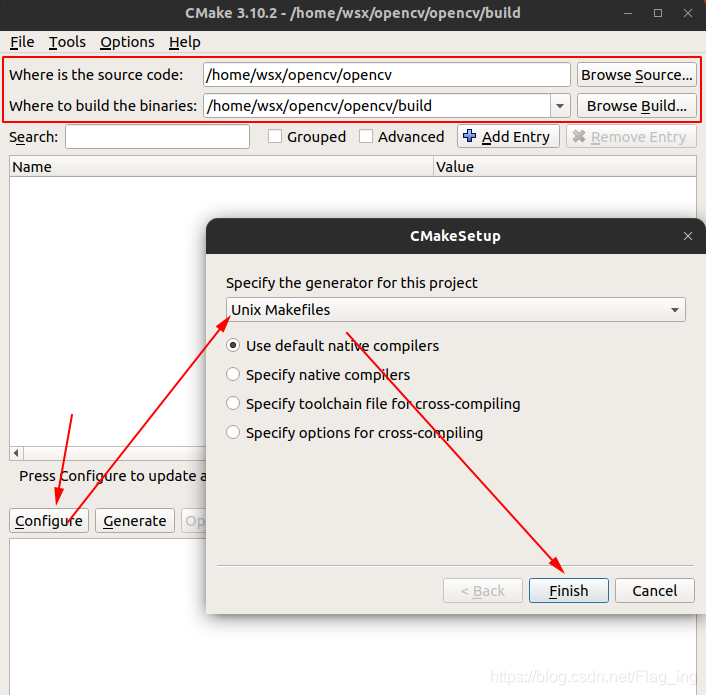Select Specify options for cross-compiling
Screen dimensions: 706x695
[x=355, y=433]
